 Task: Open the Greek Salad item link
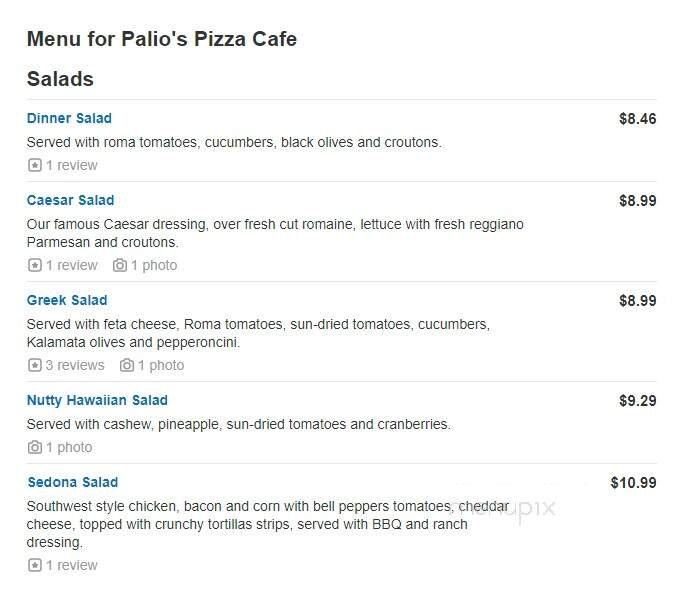(67, 300)
